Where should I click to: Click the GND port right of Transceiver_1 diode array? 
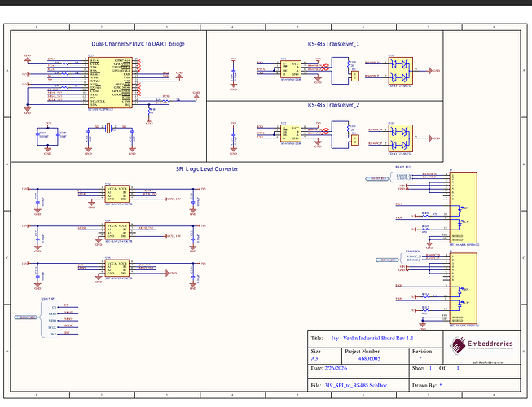[434, 71]
